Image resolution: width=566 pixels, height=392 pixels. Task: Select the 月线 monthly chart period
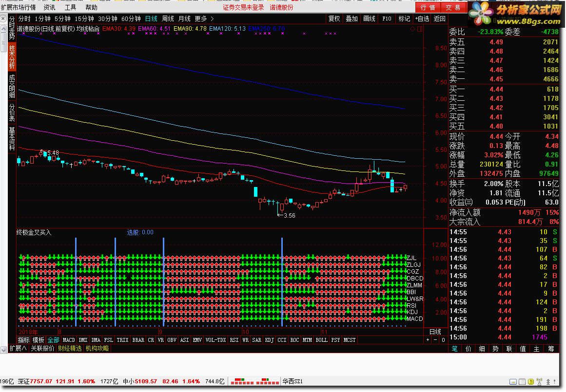[184, 19]
